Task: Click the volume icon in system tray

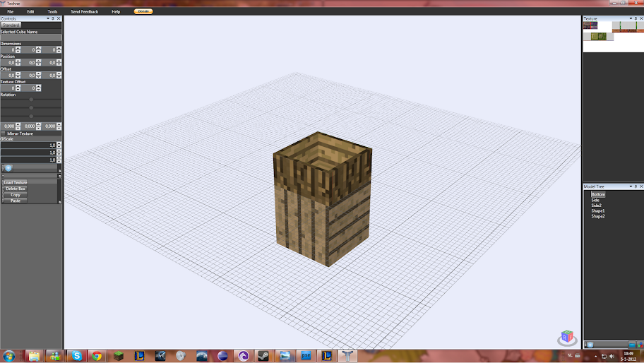Action: pos(612,357)
